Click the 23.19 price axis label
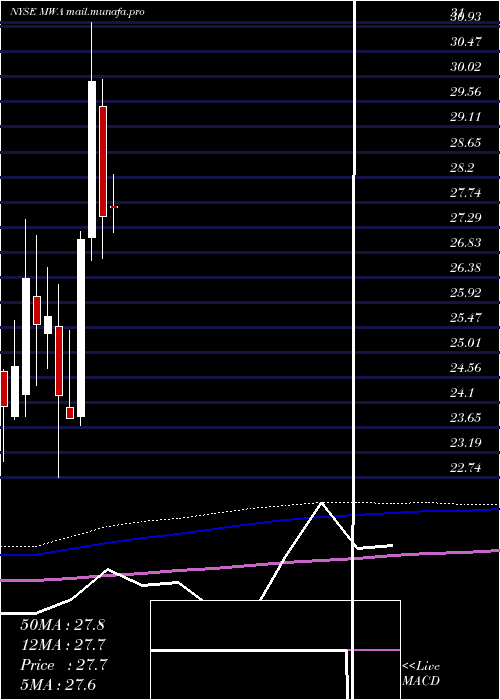500x700 pixels. pos(466,443)
